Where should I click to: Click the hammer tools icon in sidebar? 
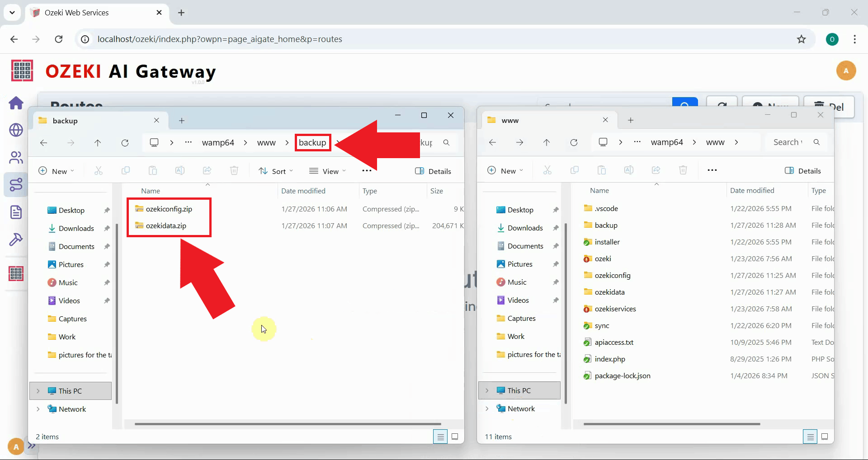(x=16, y=239)
